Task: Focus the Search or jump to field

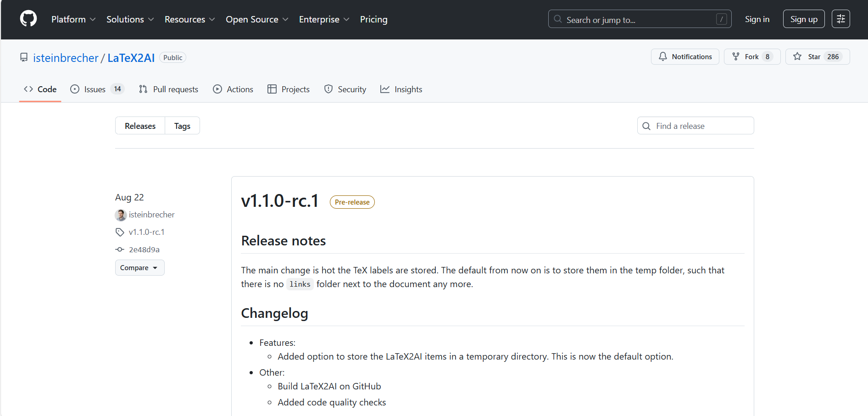Action: click(x=640, y=19)
